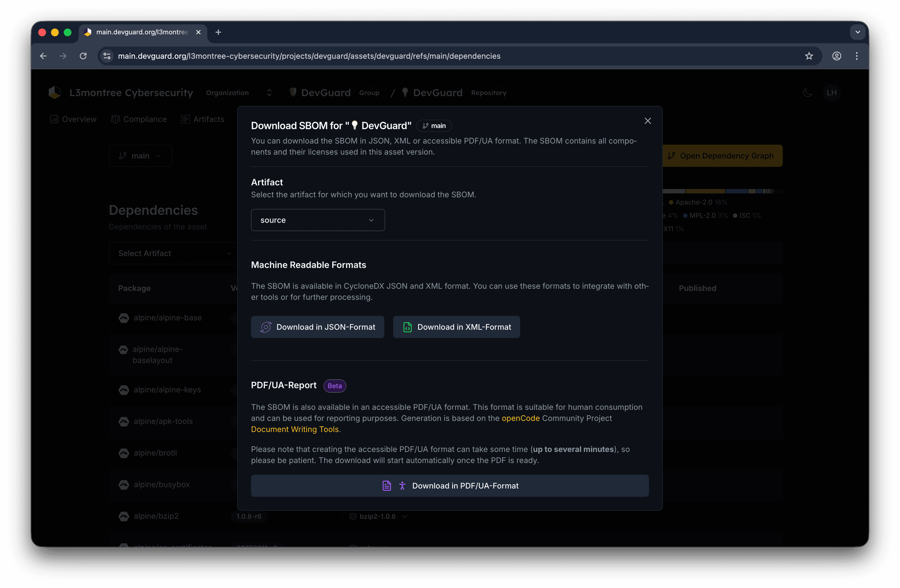Click the alpine/bzip2 package icon

coord(124,516)
